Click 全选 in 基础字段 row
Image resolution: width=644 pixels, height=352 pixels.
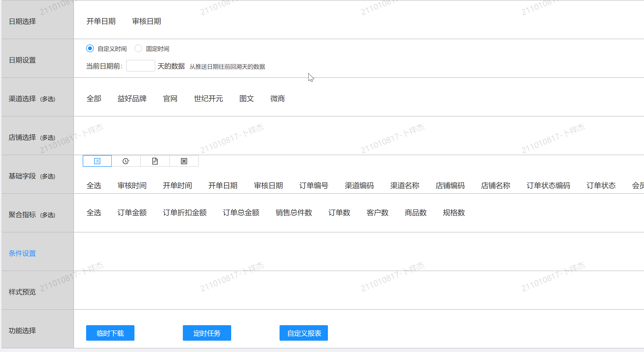94,186
